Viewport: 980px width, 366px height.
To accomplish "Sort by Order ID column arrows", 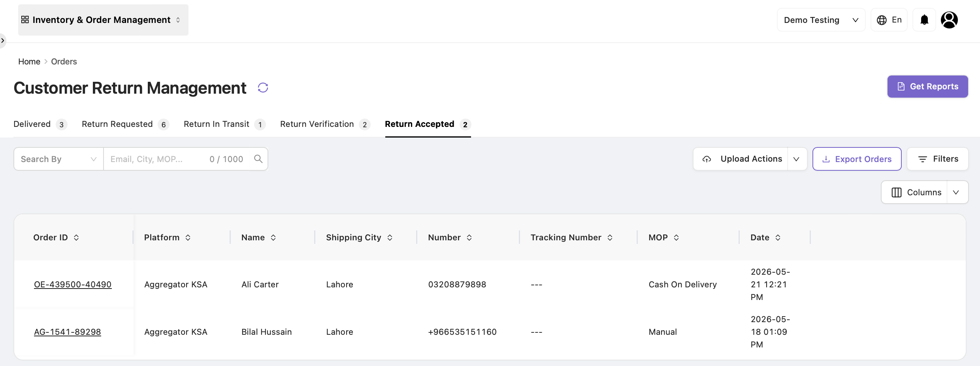I will point(76,238).
